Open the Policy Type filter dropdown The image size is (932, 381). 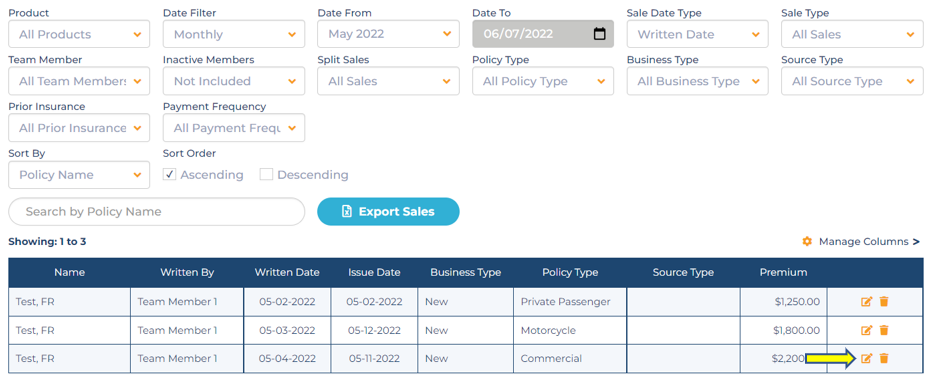[x=543, y=81]
